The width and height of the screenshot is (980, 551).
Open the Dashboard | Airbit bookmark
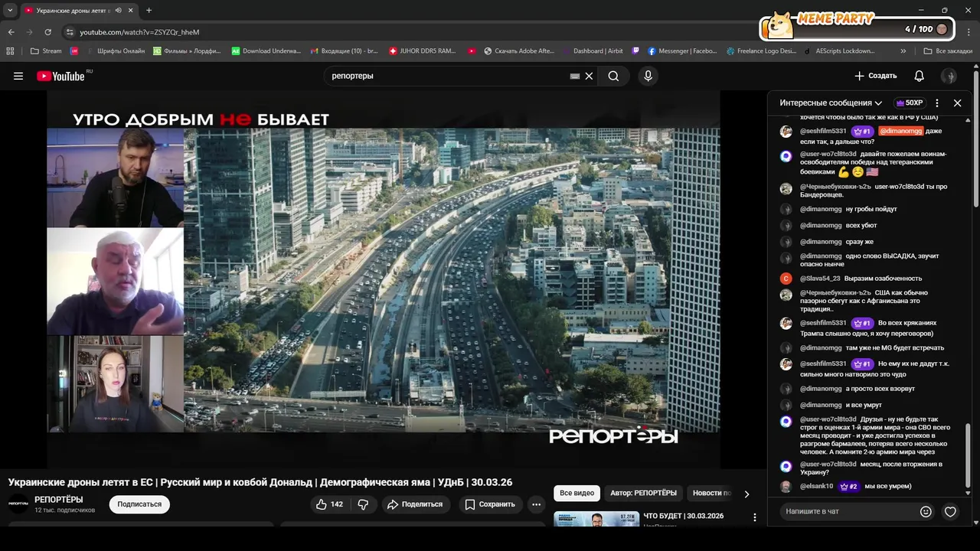[x=592, y=51]
